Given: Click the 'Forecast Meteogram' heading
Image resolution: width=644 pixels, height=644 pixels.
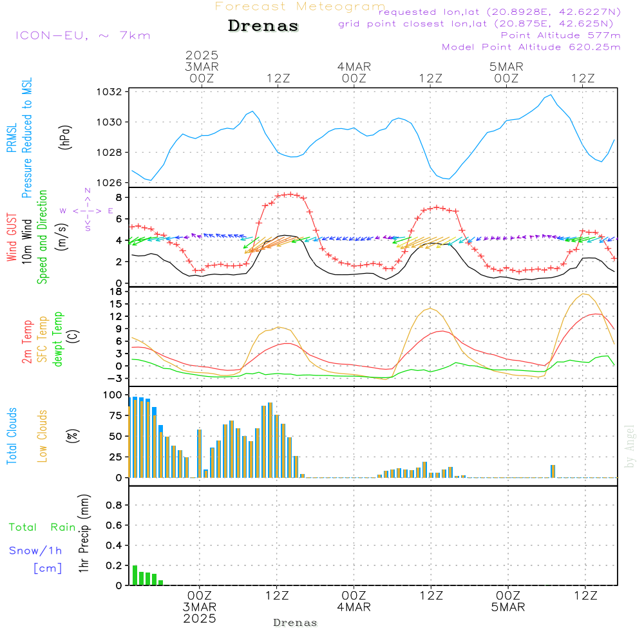Looking at the screenshot, I should click(x=300, y=6).
